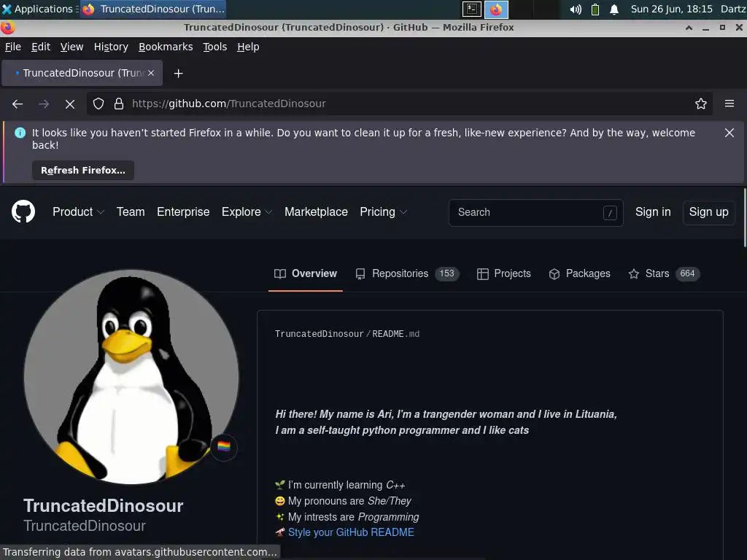The image size is (747, 560).
Task: Open the notification bell in the panel
Action: (x=614, y=9)
